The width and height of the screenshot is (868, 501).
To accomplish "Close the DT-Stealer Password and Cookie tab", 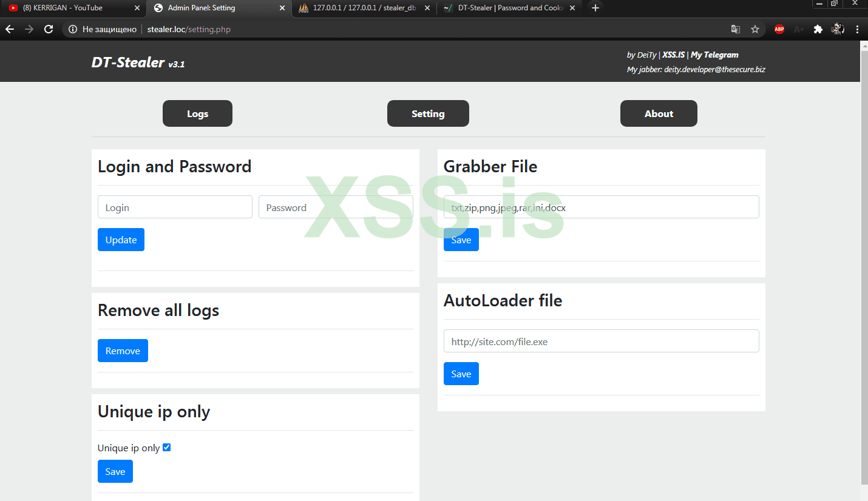I will [x=572, y=8].
